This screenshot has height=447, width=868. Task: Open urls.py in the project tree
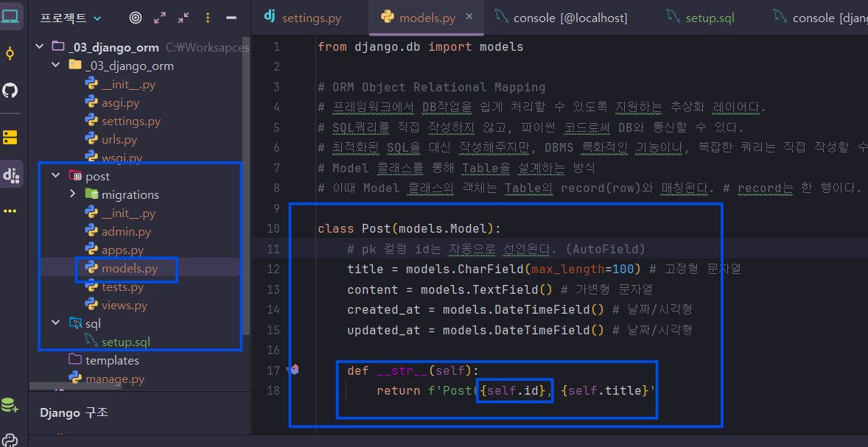coord(111,139)
